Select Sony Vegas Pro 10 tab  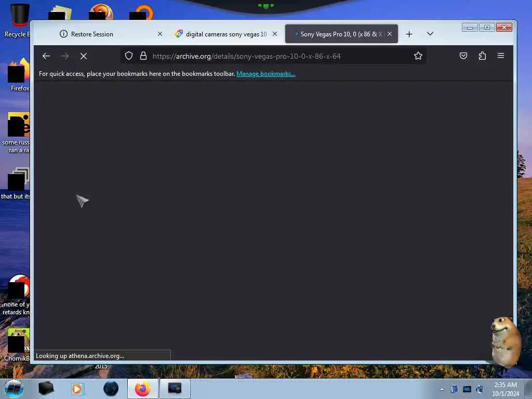pos(341,34)
